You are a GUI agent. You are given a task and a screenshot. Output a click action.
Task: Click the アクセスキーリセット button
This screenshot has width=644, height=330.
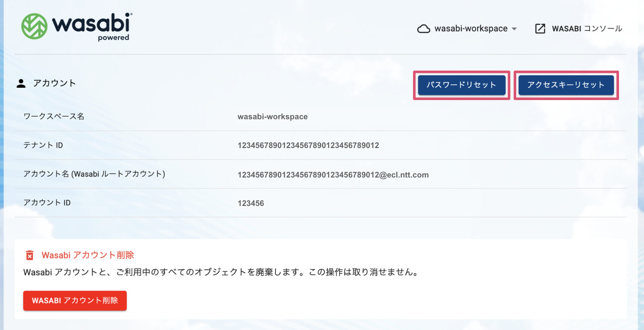pos(566,85)
